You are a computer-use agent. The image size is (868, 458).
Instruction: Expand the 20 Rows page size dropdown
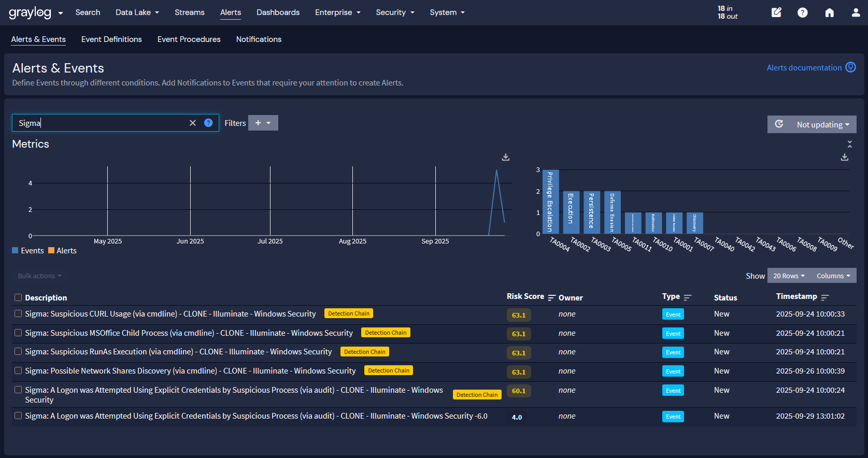click(x=788, y=276)
